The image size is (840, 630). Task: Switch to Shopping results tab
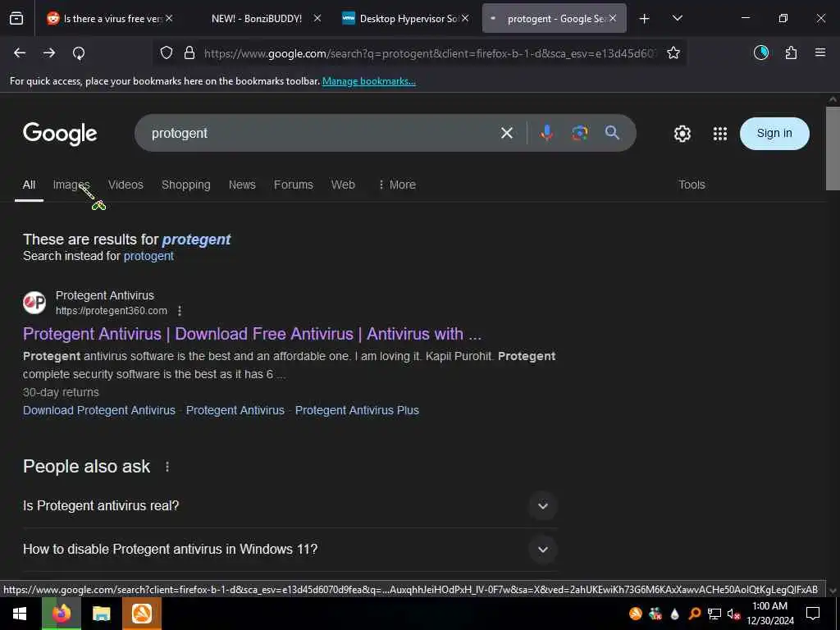point(186,185)
